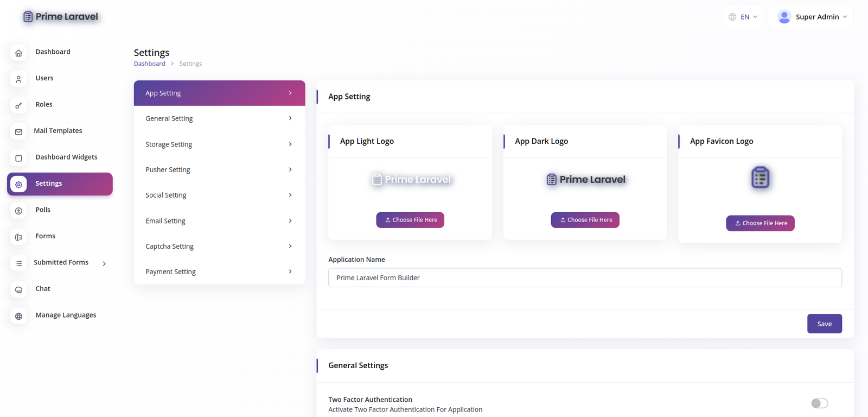The height and width of the screenshot is (417, 868).
Task: Click the Dashboard Widgets square icon
Action: click(x=18, y=158)
